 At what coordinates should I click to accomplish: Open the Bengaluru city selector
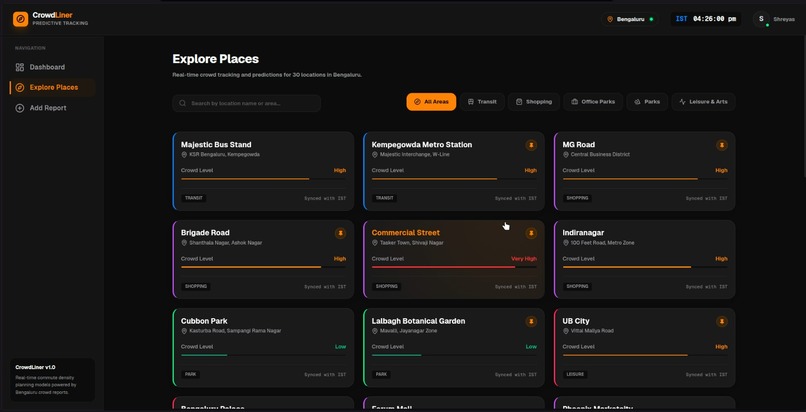coord(630,19)
